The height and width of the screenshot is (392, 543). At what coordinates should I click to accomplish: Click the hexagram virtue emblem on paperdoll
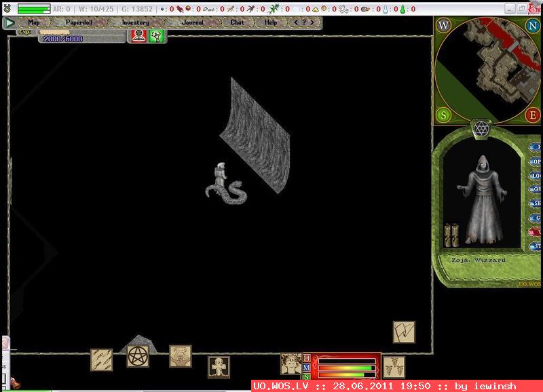click(481, 129)
